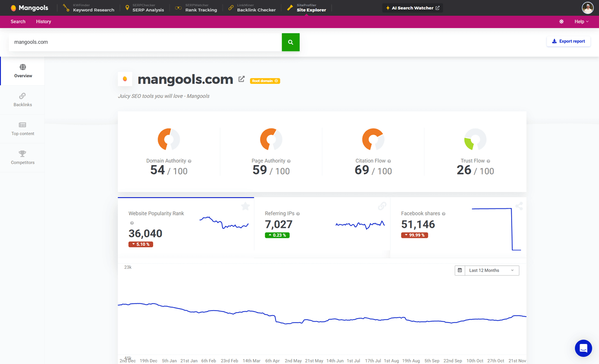Expand the Help menu
Image resolution: width=599 pixels, height=364 pixels.
580,21
